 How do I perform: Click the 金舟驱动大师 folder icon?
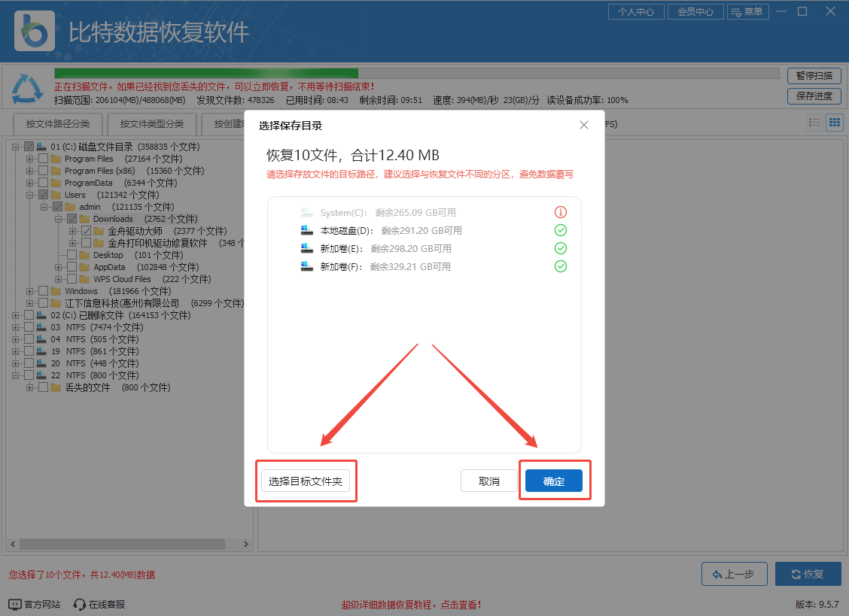pyautogui.click(x=99, y=231)
